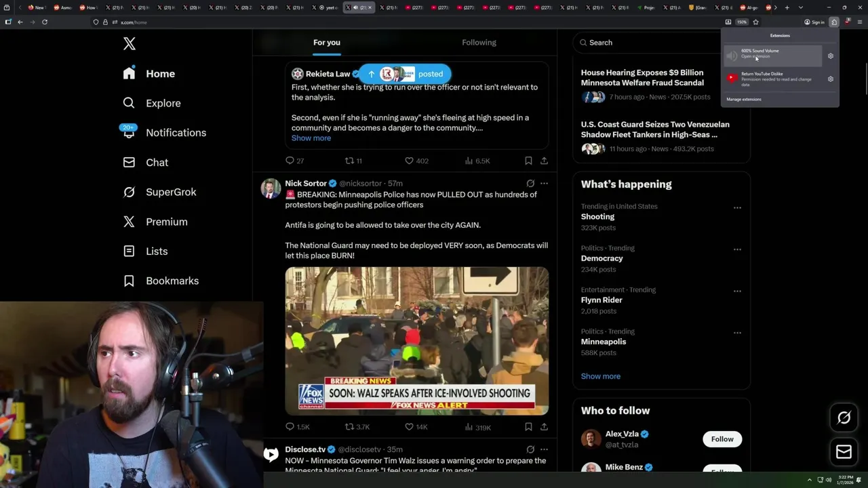Open Alex_Vzla's profile

click(x=622, y=434)
